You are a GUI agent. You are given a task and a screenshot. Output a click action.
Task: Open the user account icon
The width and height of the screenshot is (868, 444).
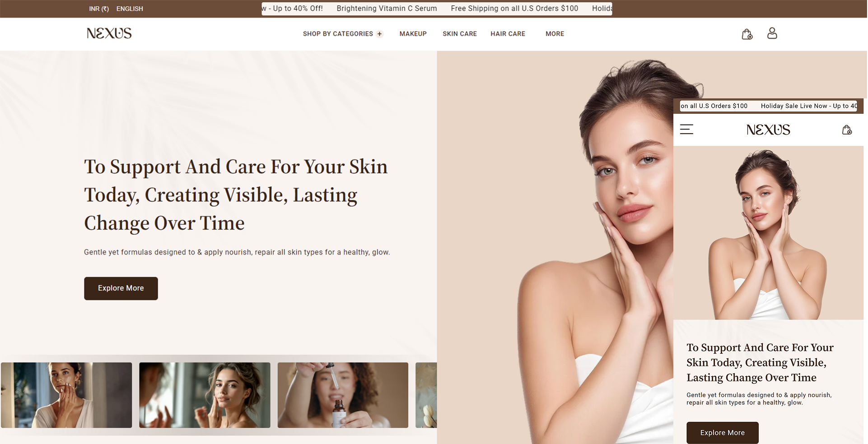[x=772, y=33]
